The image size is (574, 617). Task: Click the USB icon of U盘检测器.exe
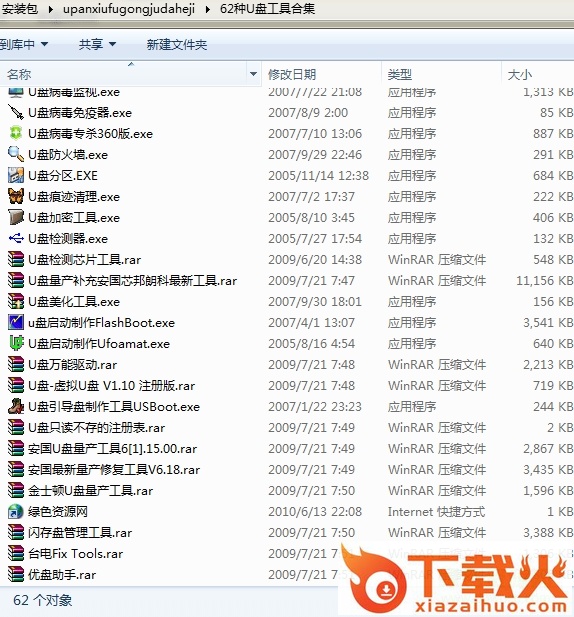tap(16, 238)
